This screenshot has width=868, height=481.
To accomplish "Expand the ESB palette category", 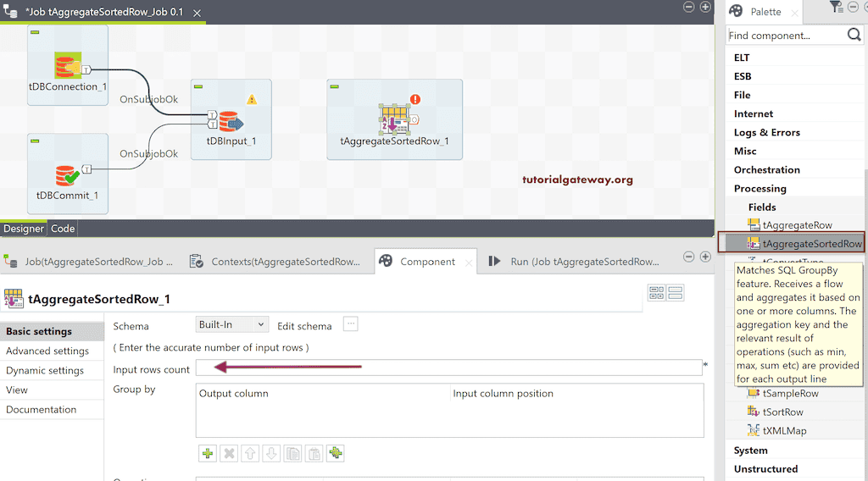I will tap(743, 76).
